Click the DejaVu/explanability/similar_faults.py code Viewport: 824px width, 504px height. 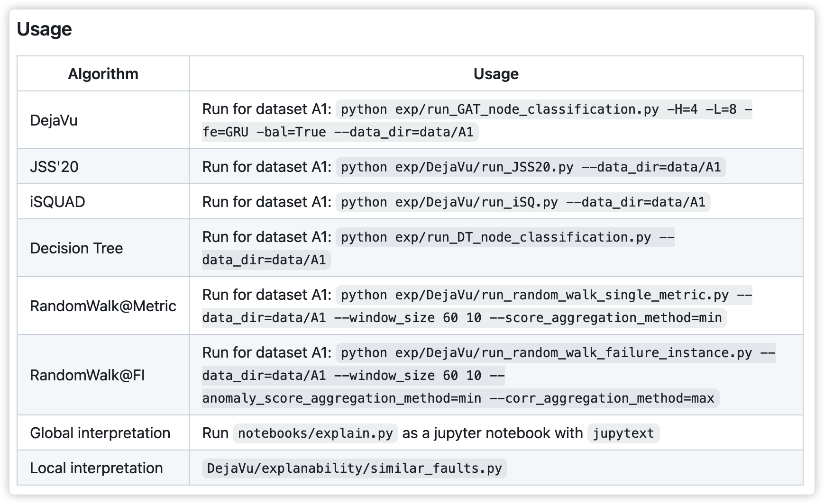355,468
